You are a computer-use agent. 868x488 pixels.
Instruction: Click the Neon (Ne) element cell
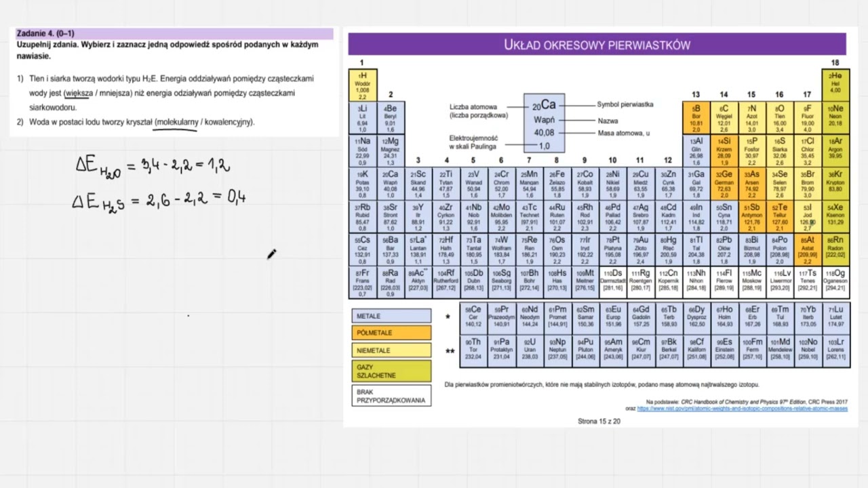pos(835,117)
